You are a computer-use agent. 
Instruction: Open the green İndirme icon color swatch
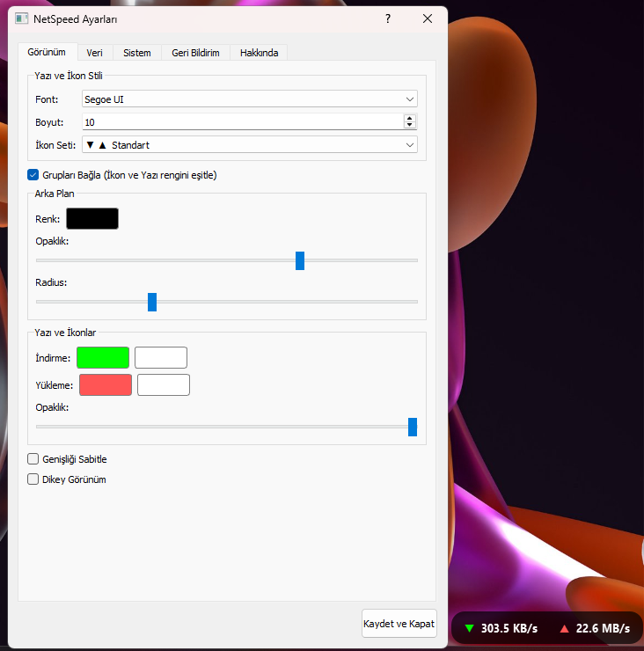[x=103, y=357]
